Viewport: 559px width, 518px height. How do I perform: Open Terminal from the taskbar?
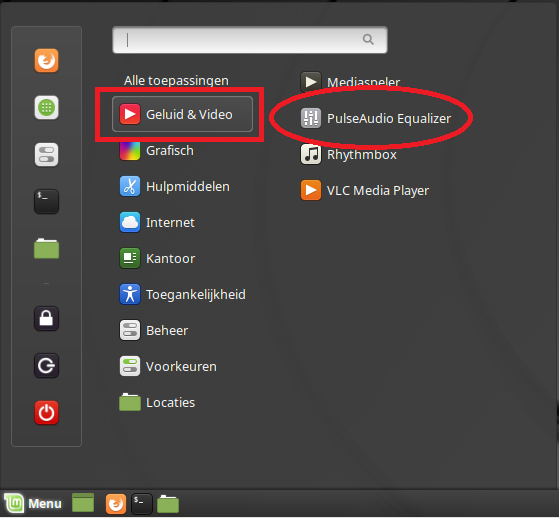tap(142, 504)
